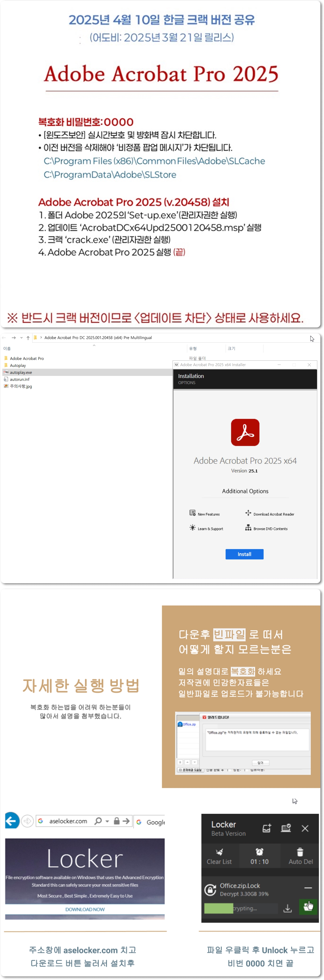The height and width of the screenshot is (980, 324).
Task: Open Explorer recent locations dropdown
Action: tap(21, 337)
